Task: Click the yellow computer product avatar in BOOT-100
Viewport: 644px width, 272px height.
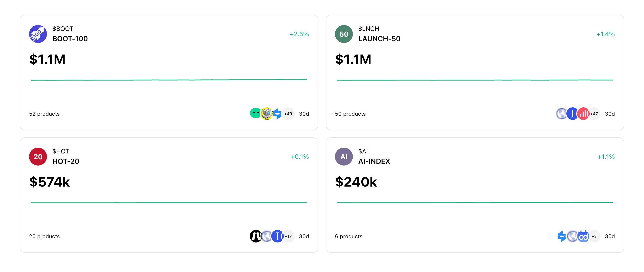Action: (x=267, y=113)
